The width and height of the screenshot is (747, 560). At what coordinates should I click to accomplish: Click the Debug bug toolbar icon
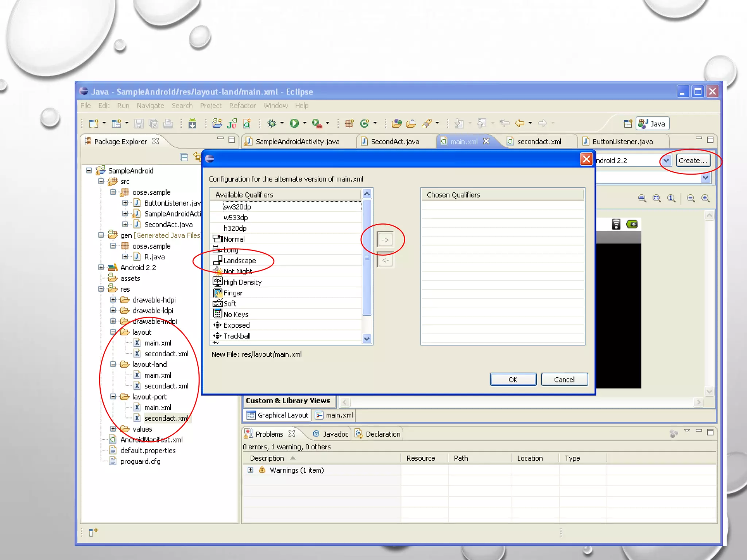tap(272, 124)
